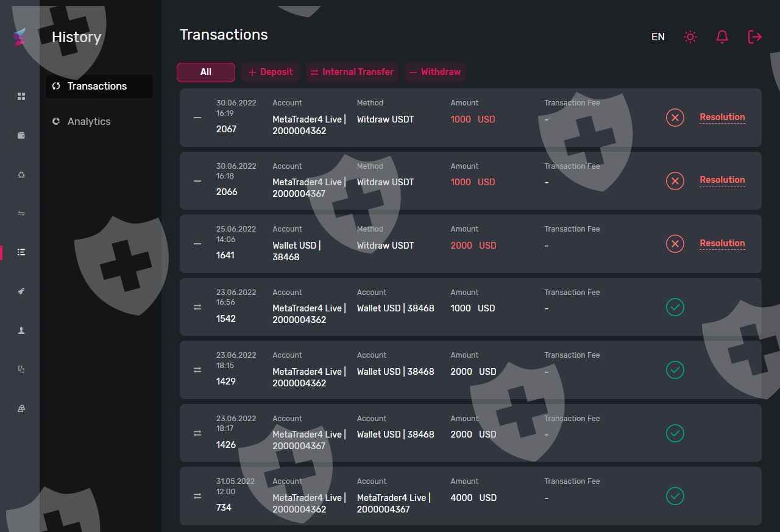Open the wallet icon in sidebar

(21, 135)
